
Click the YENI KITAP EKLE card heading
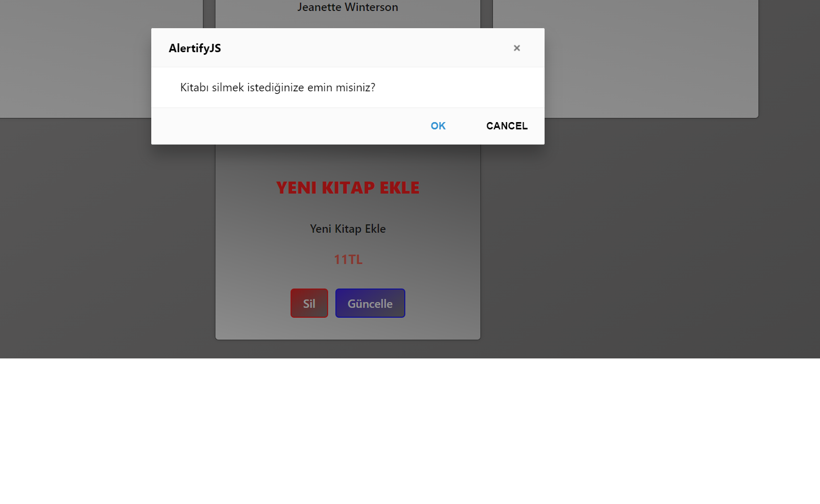point(348,188)
